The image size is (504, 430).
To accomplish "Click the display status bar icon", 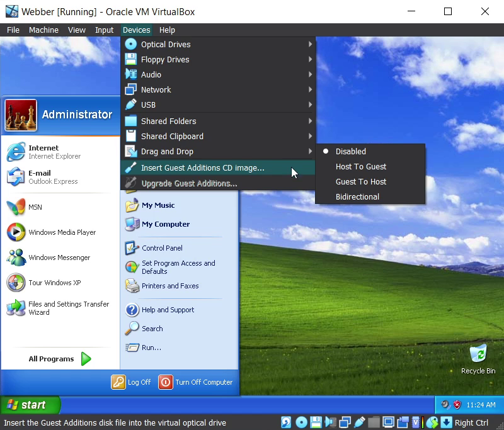I will (388, 422).
